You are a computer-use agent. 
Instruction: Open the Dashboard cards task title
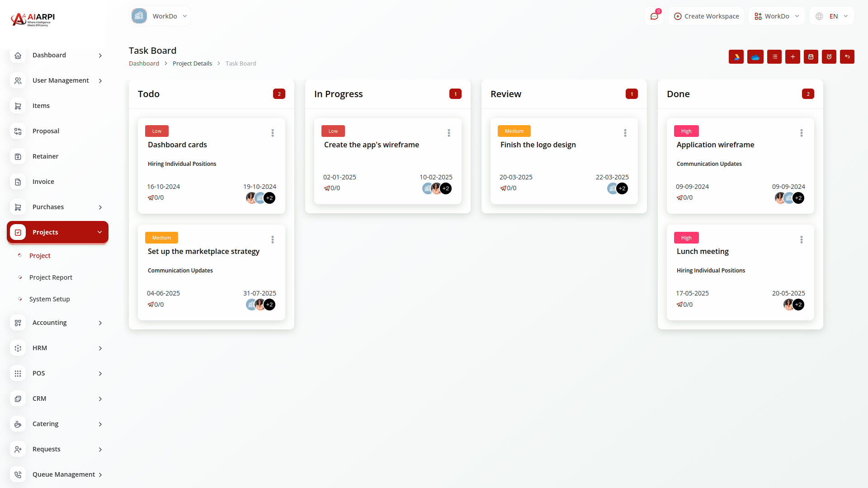[177, 145]
